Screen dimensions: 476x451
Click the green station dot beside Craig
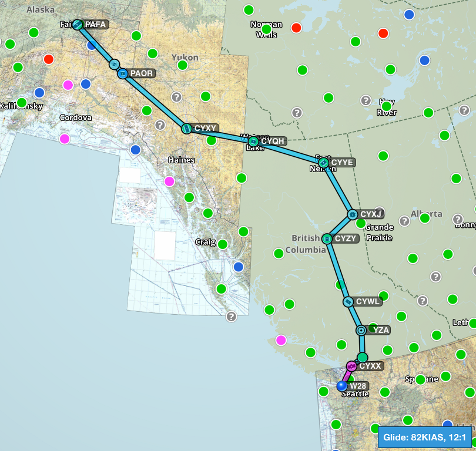pos(222,244)
